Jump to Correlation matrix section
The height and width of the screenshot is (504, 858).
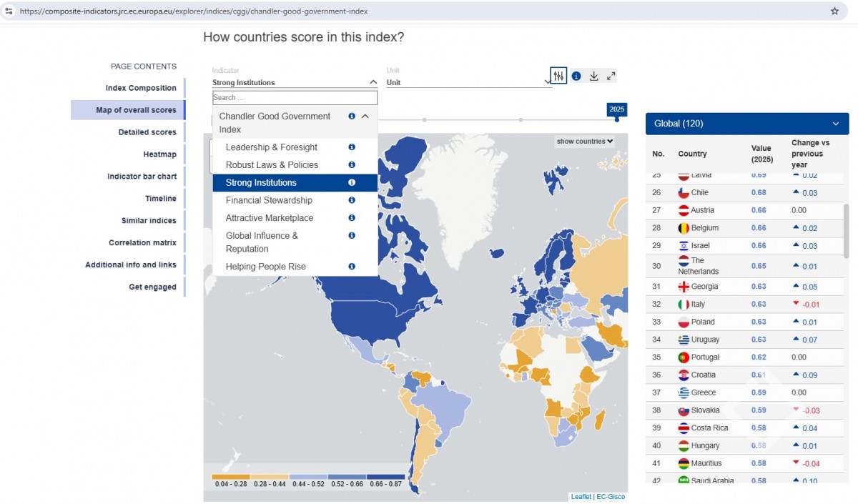point(142,243)
